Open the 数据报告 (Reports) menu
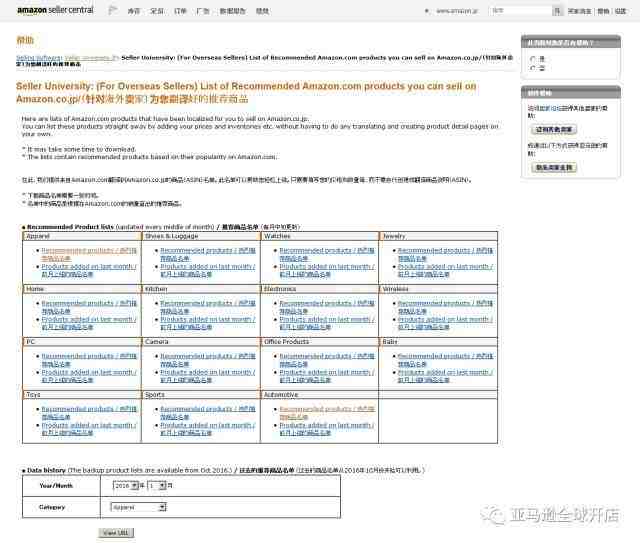Image resolution: width=640 pixels, height=543 pixels. click(x=233, y=11)
